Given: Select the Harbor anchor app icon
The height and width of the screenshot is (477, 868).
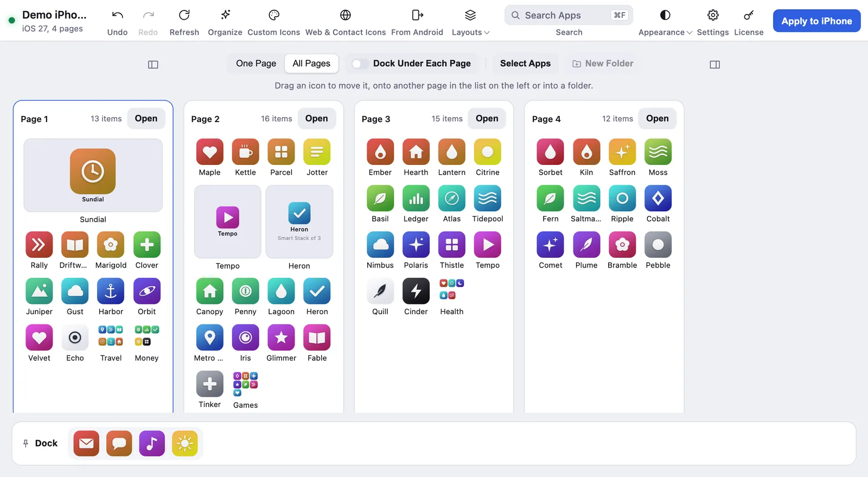Looking at the screenshot, I should (x=111, y=291).
